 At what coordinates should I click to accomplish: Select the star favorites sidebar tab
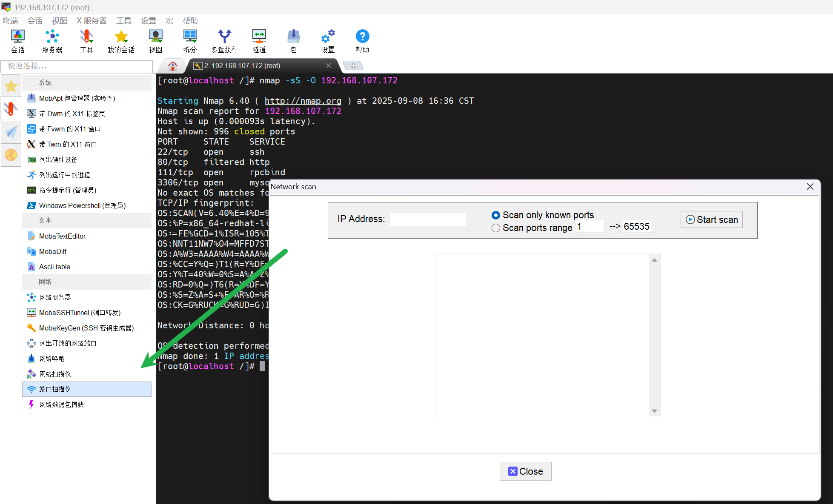11,86
